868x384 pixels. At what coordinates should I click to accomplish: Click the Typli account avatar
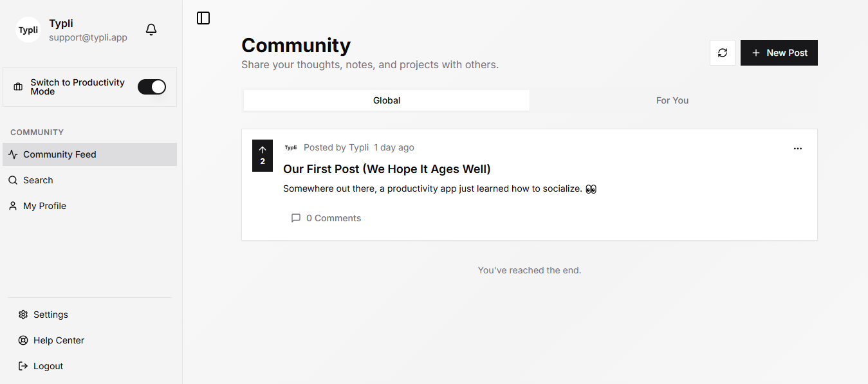click(28, 30)
